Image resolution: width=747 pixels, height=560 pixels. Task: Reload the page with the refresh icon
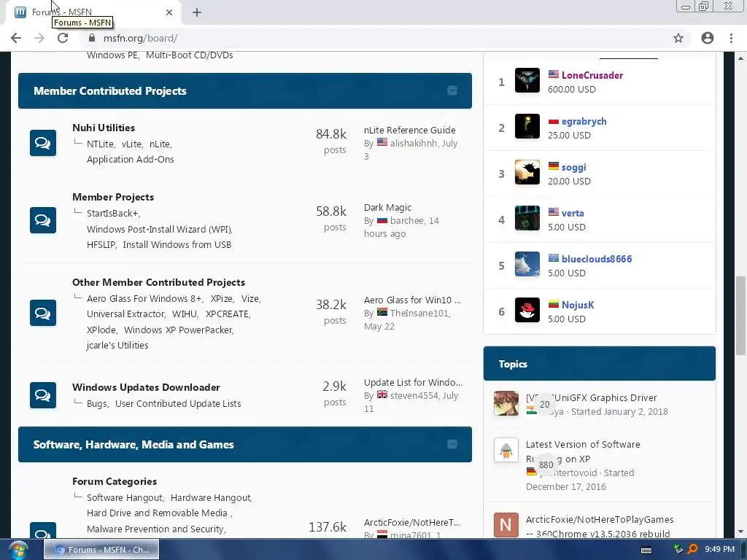coord(63,38)
